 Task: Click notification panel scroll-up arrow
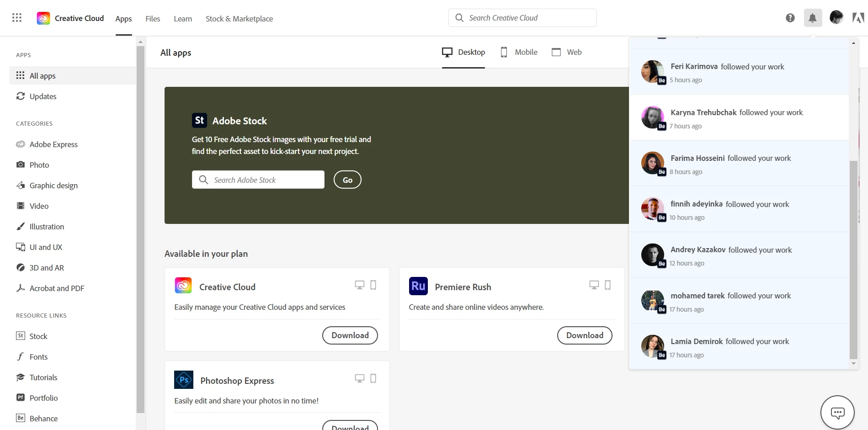[853, 43]
